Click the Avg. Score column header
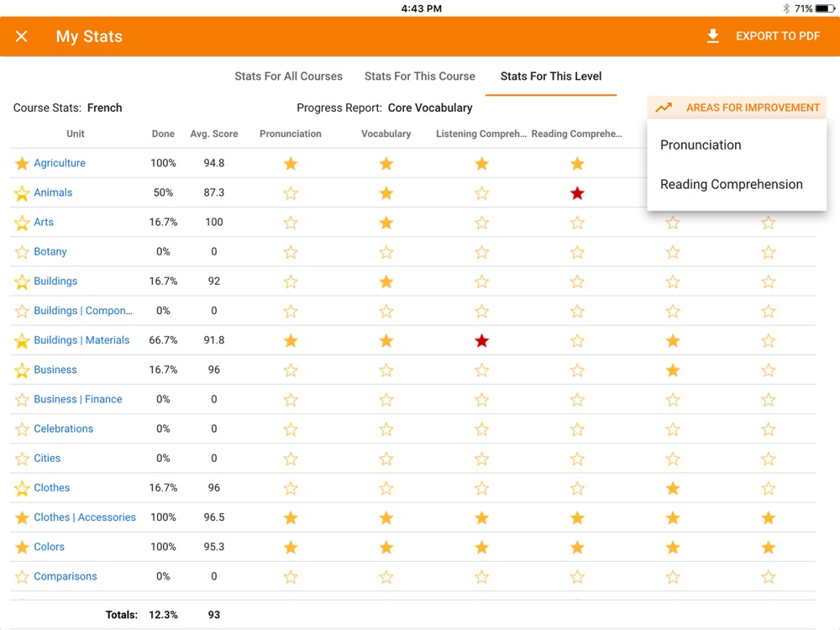 (x=214, y=134)
